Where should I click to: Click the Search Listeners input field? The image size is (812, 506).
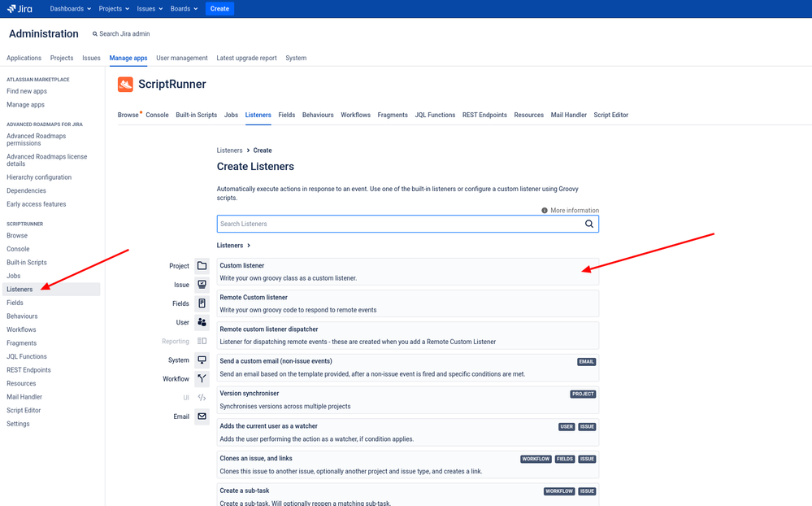366,224
